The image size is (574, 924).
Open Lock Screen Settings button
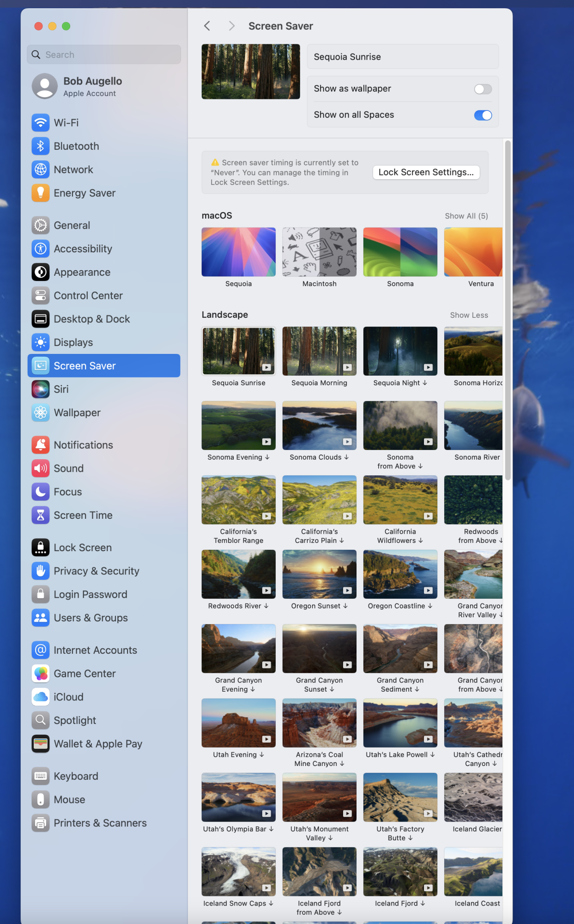point(426,172)
